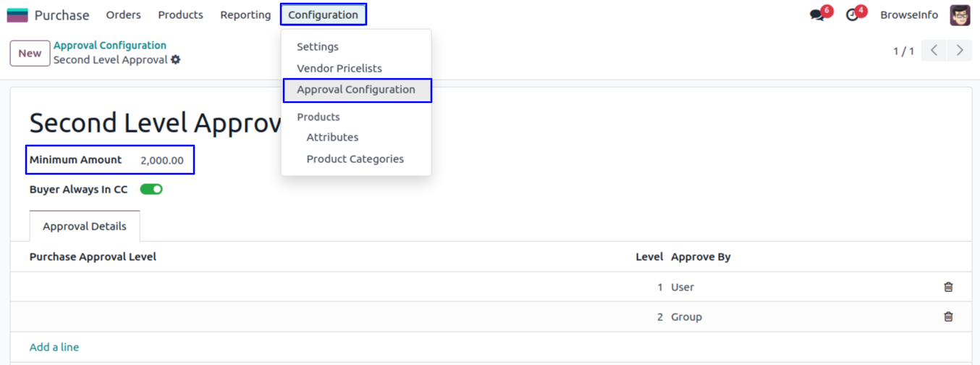Open the Reporting dropdown menu

[245, 14]
